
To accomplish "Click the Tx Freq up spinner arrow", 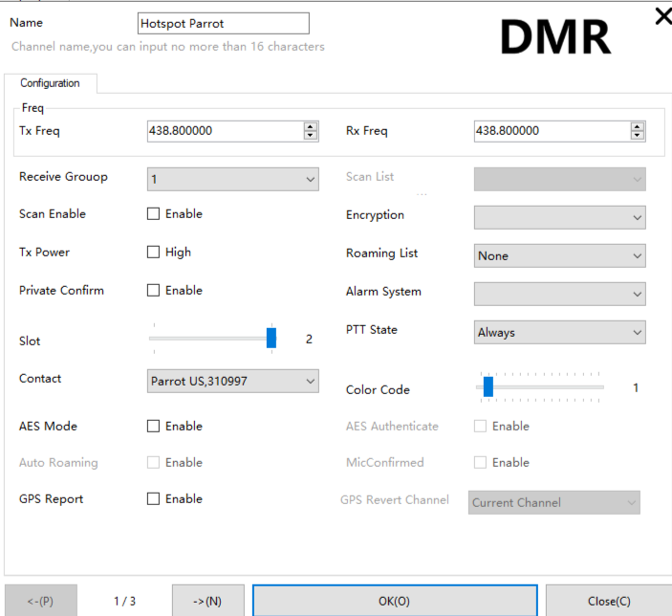I will tap(311, 127).
